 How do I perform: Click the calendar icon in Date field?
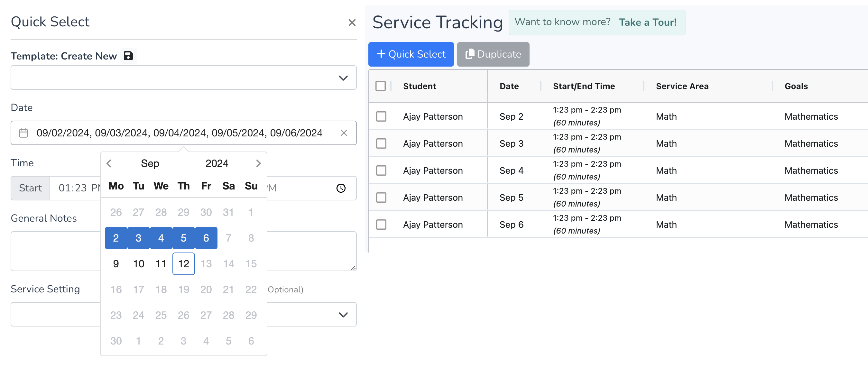pos(23,133)
